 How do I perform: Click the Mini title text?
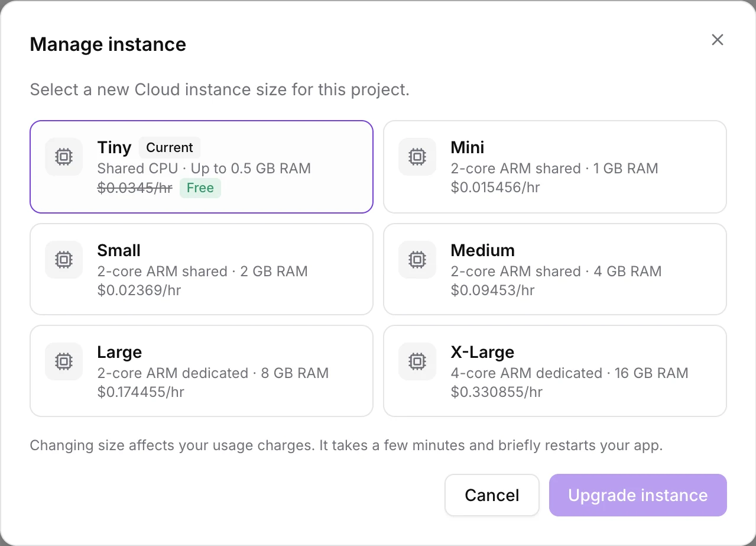pyautogui.click(x=468, y=147)
